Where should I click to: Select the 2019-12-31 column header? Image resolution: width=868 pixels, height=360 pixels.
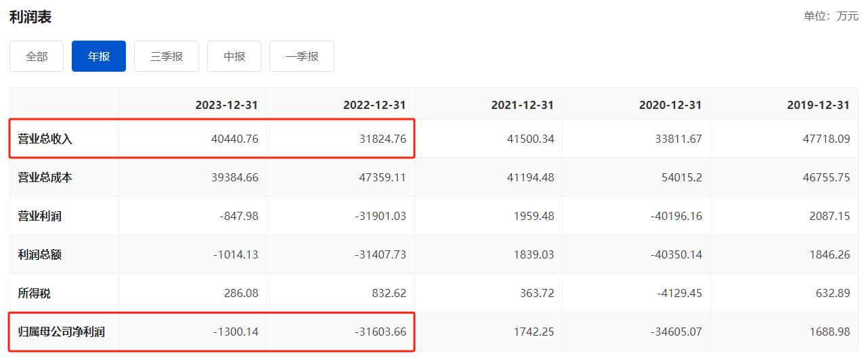click(818, 105)
